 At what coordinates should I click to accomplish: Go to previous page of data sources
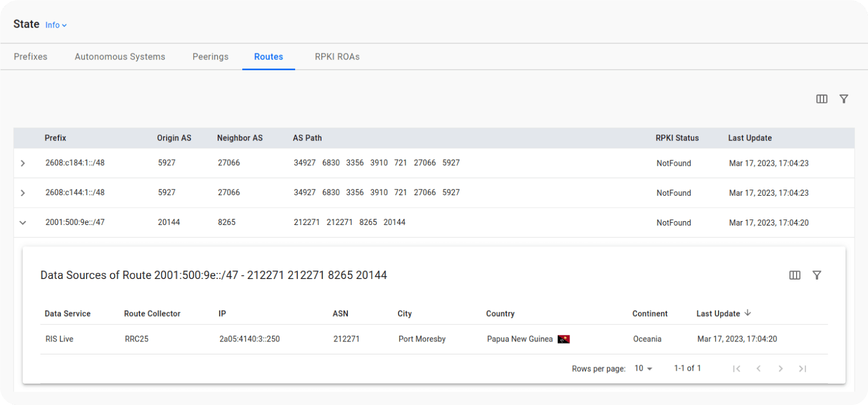(x=758, y=368)
